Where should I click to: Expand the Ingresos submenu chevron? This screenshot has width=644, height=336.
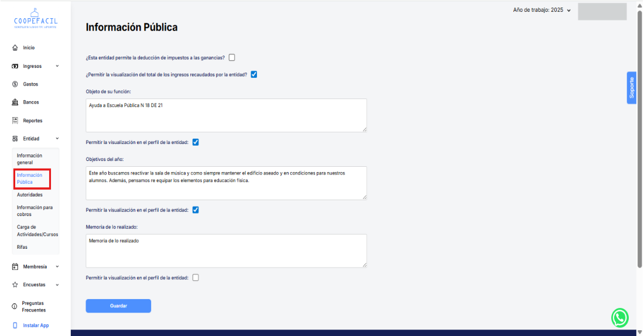tap(57, 66)
